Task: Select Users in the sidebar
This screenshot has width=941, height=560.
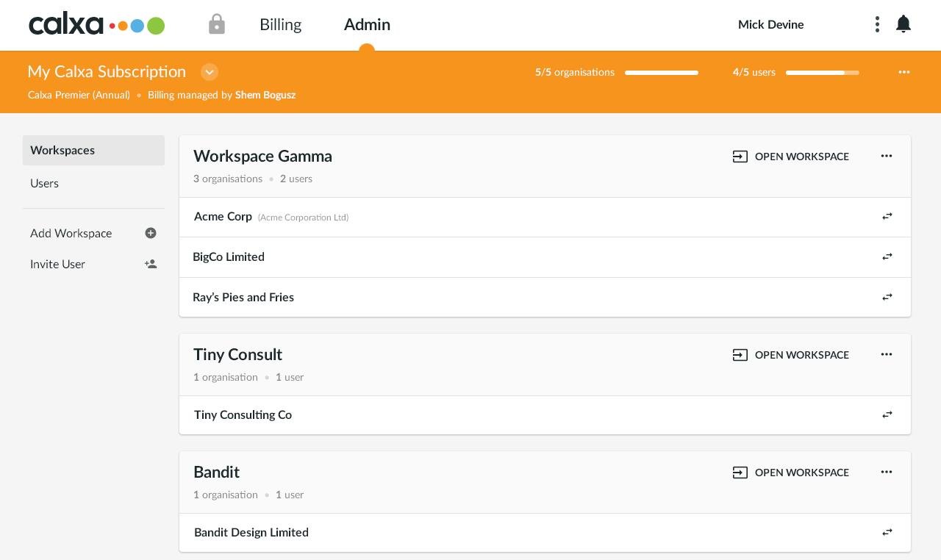Action: [93, 183]
